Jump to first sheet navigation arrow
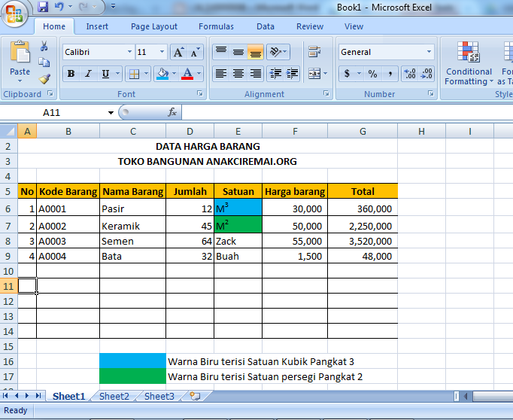This screenshot has height=420, width=513. coord(5,396)
